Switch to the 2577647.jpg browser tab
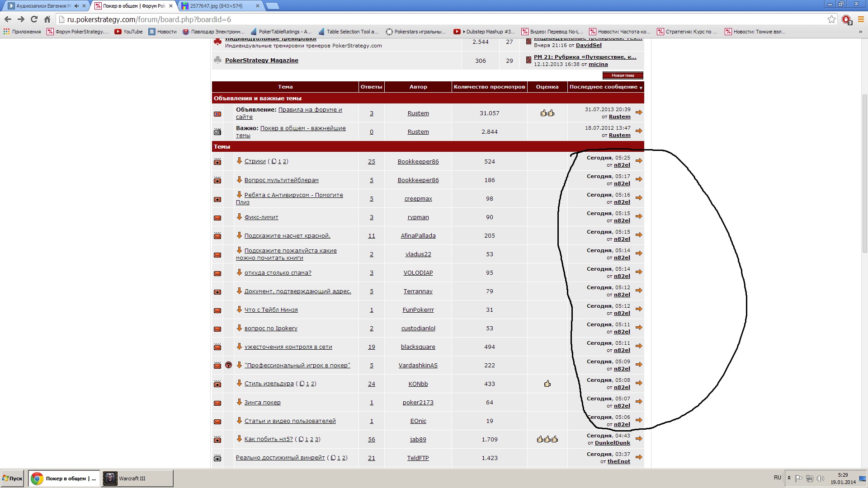 [217, 6]
